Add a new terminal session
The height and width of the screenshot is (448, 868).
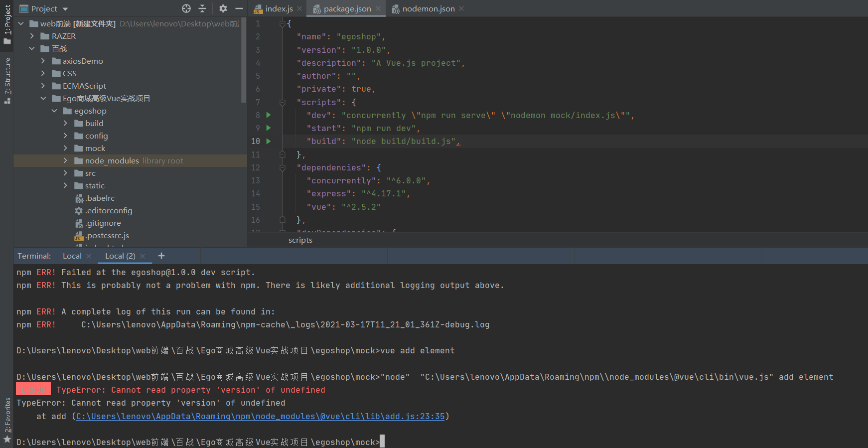(161, 256)
